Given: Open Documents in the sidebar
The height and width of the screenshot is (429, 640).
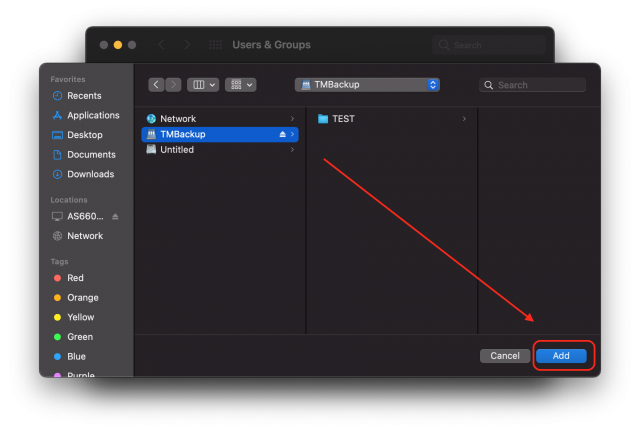Looking at the screenshot, I should point(91,155).
